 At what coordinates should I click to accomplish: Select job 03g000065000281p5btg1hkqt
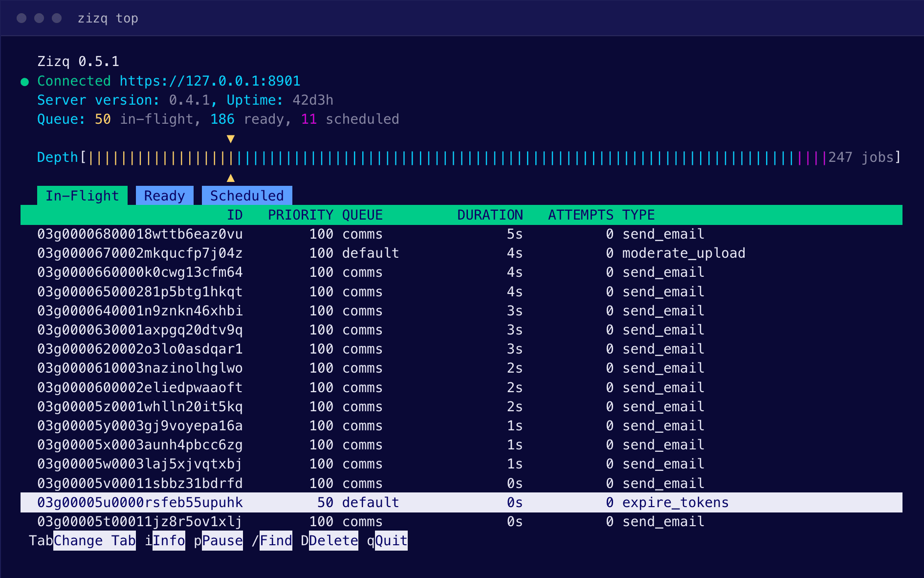(x=462, y=292)
